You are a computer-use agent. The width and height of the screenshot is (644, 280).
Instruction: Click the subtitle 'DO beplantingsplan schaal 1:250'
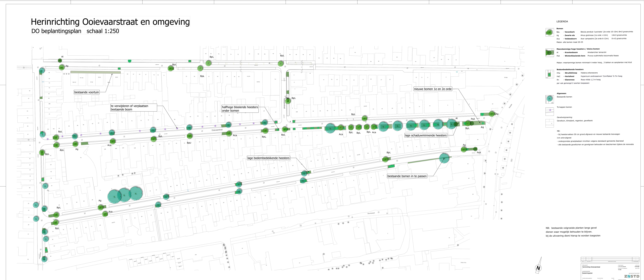(75, 31)
